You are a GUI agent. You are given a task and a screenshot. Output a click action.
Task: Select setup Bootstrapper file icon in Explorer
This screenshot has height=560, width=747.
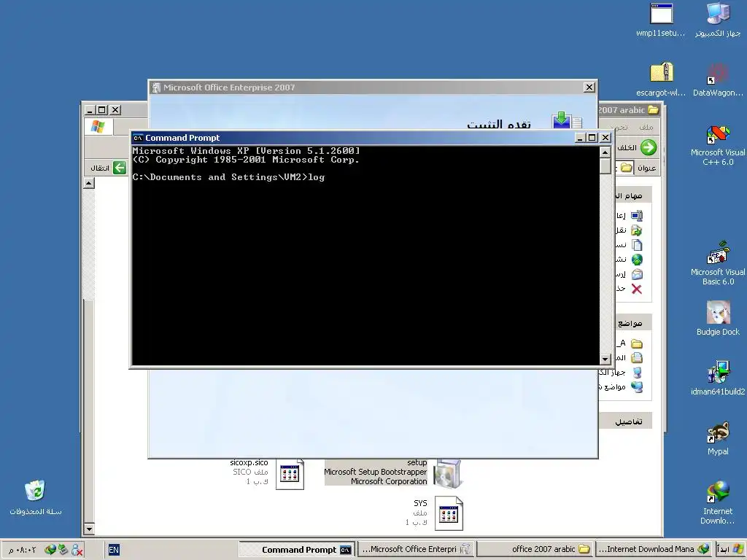click(x=447, y=473)
